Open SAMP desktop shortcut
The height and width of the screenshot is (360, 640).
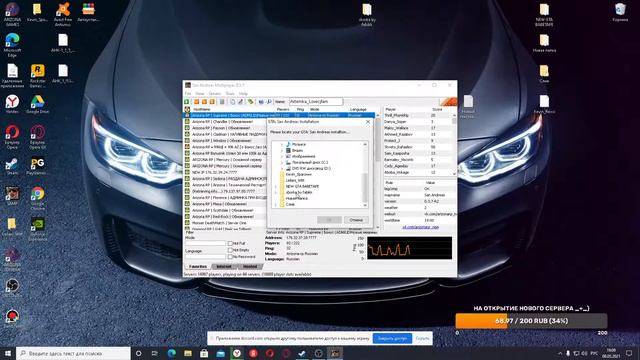pos(12,196)
